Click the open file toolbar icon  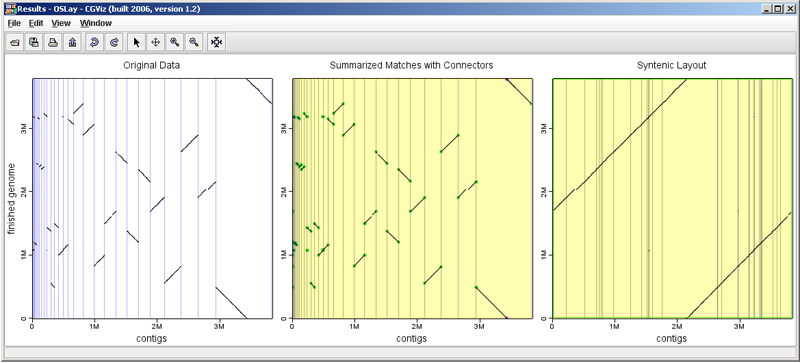pos(15,43)
